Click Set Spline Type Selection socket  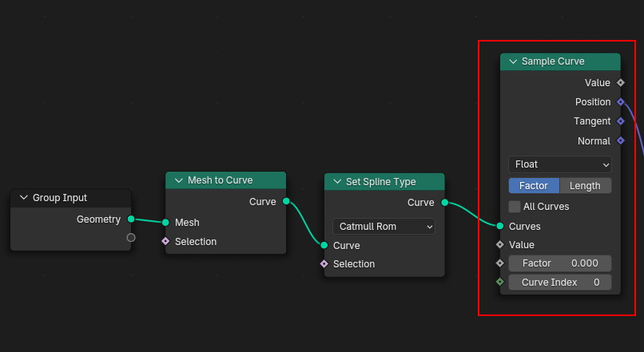pos(324,263)
